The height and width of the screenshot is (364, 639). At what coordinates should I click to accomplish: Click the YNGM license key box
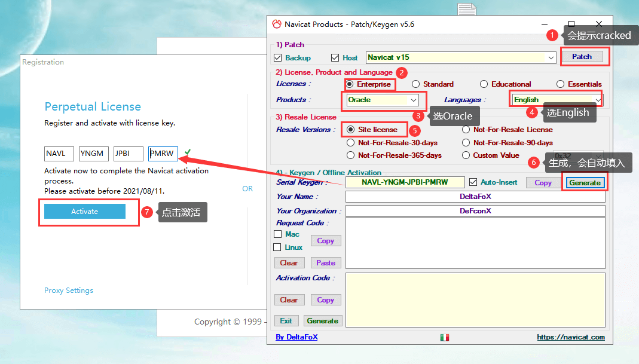coord(94,154)
